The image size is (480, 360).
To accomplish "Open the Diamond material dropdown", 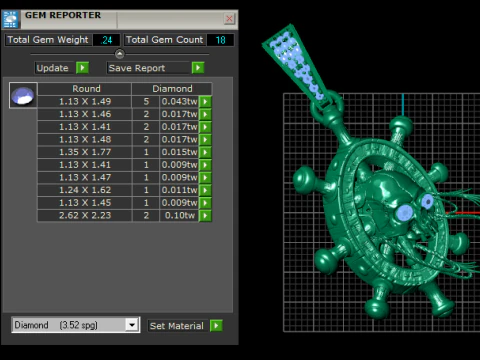I will 132,325.
